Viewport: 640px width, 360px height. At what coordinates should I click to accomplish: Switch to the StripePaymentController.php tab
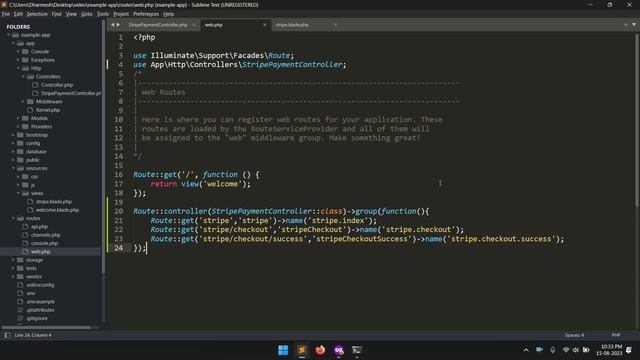(x=158, y=25)
